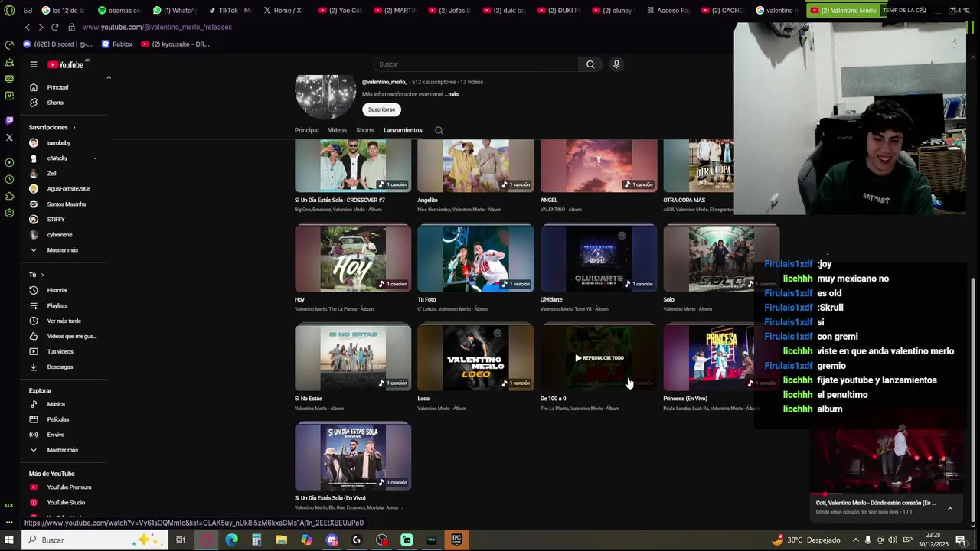The height and width of the screenshot is (551, 980).
Task: Expand the Tú section chevron
Action: point(42,275)
